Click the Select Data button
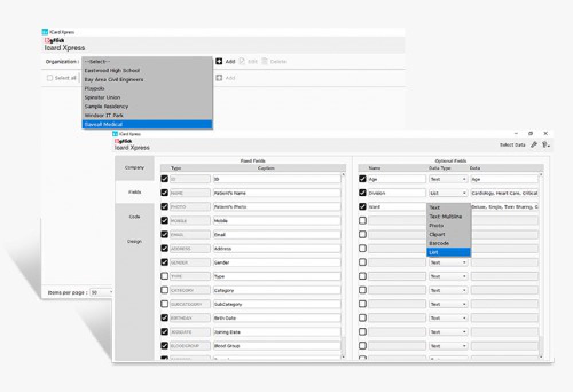 [x=512, y=145]
